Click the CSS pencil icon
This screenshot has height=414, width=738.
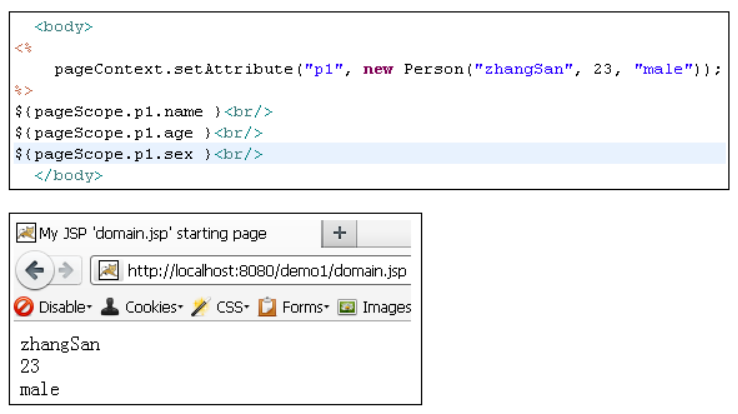[201, 307]
